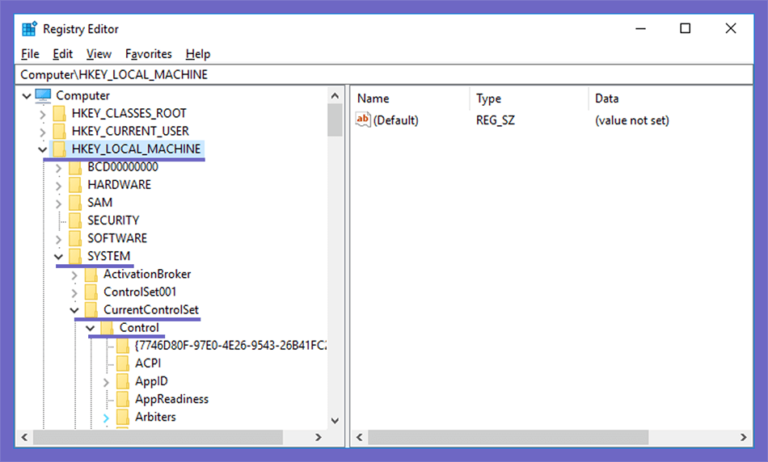Open the Favorites menu
This screenshot has width=768, height=462.
point(148,54)
